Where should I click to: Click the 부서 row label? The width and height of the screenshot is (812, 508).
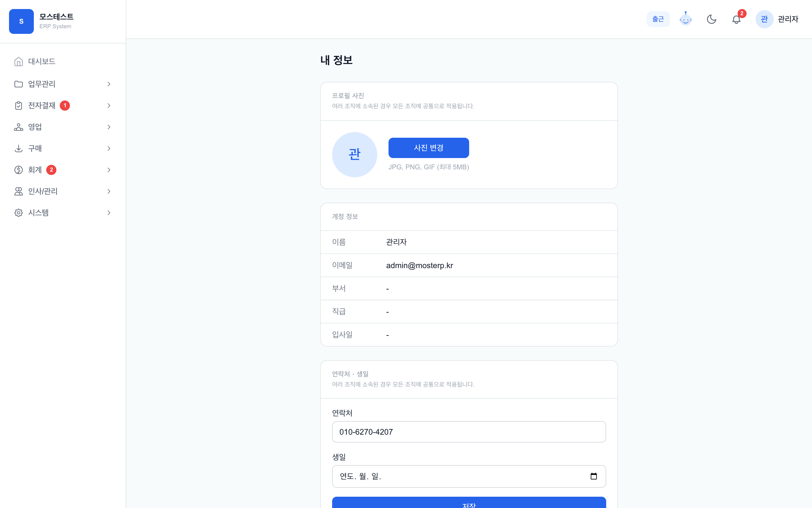tap(339, 288)
